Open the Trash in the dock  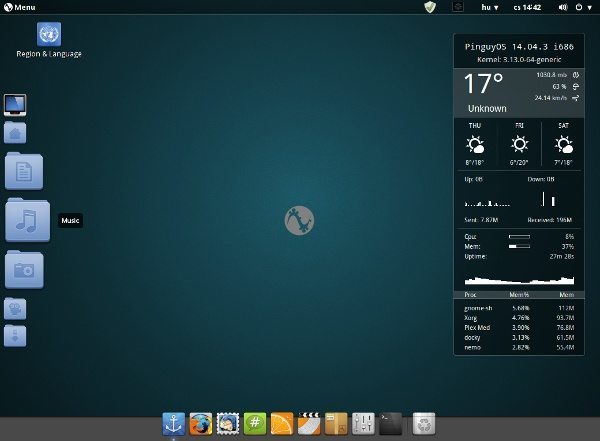pyautogui.click(x=424, y=424)
